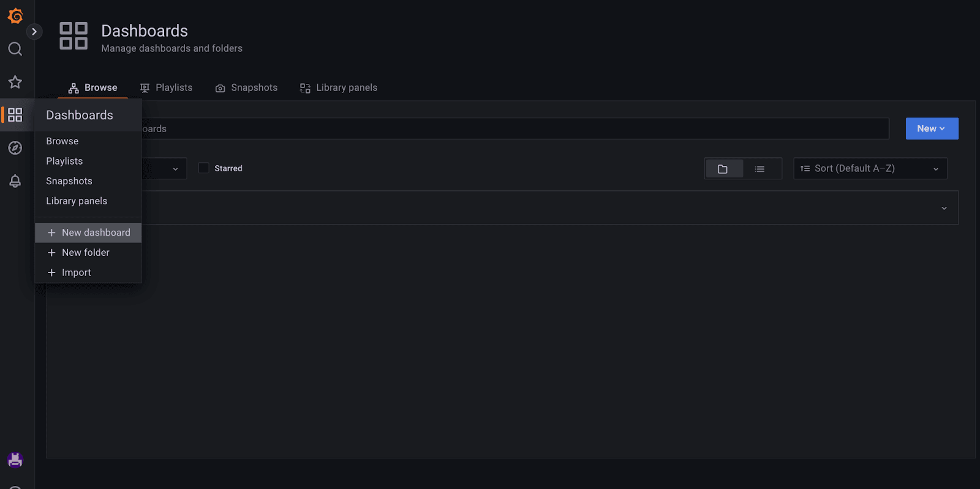Click the Dashboards grid icon in sidebar
980x489 pixels.
click(x=15, y=115)
